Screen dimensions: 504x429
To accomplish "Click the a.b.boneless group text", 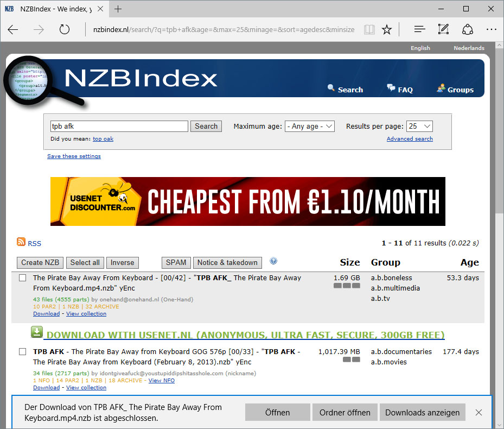I will [391, 277].
